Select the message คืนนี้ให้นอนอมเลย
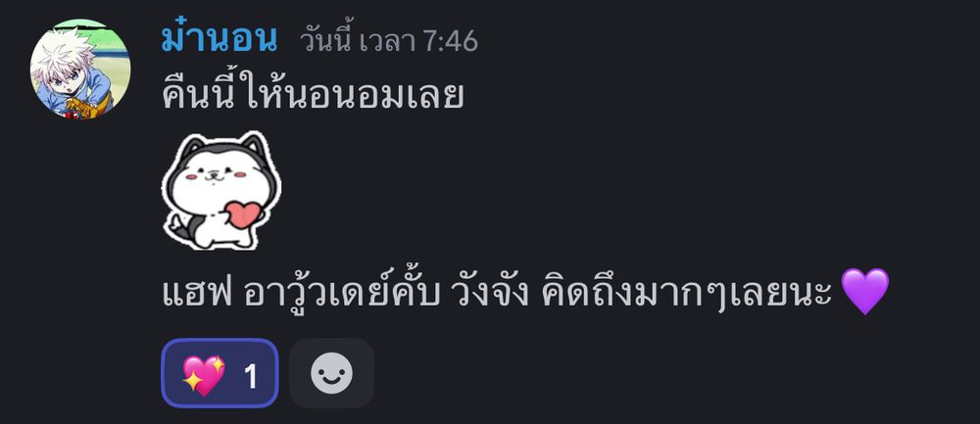This screenshot has height=424, width=980. tap(313, 96)
